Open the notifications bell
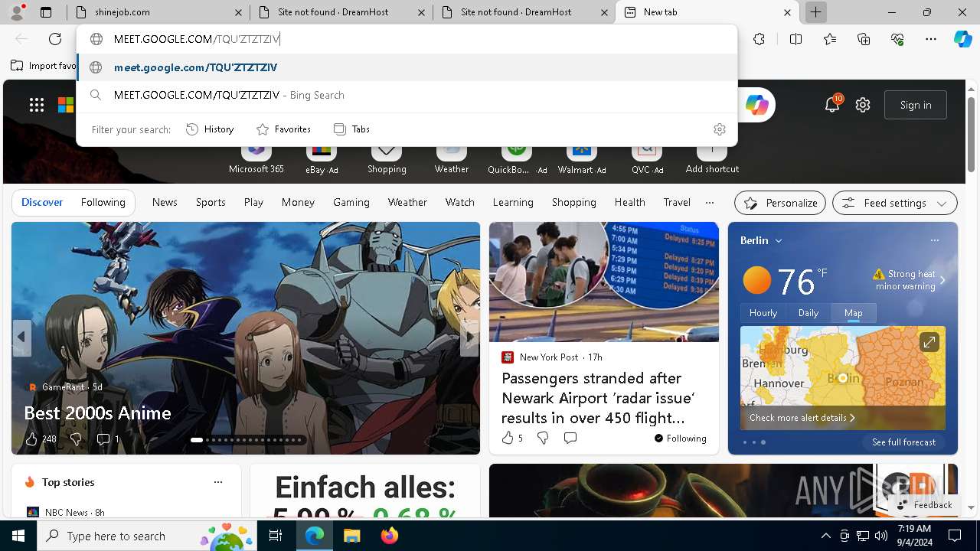Image resolution: width=980 pixels, height=551 pixels. [832, 105]
